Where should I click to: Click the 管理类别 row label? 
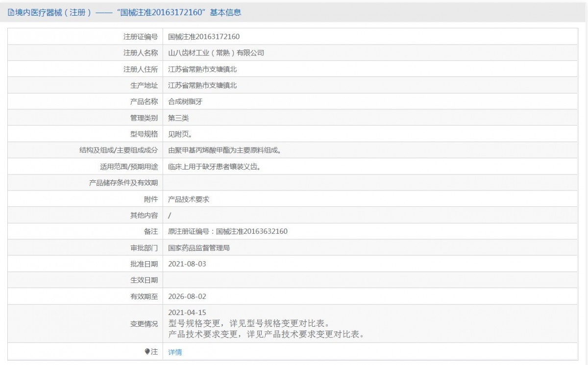click(x=144, y=118)
